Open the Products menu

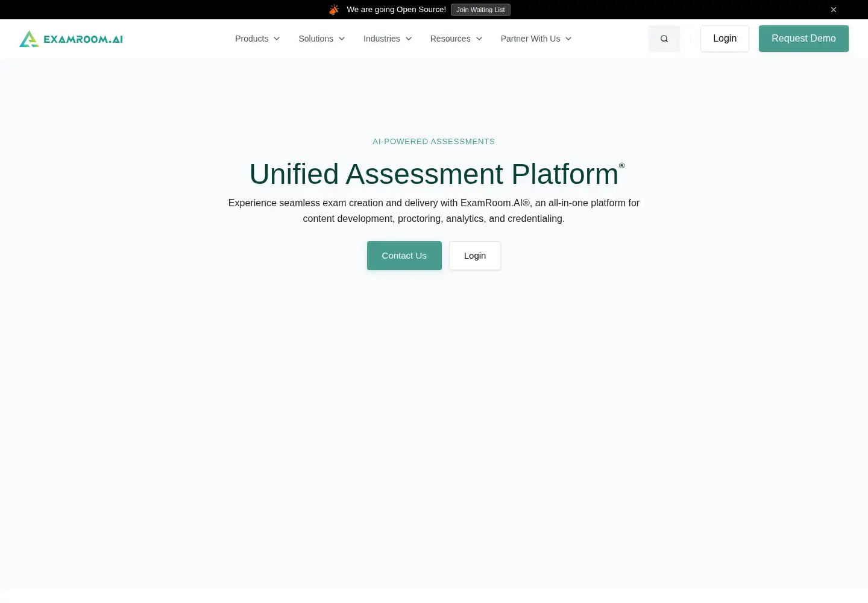(x=257, y=39)
